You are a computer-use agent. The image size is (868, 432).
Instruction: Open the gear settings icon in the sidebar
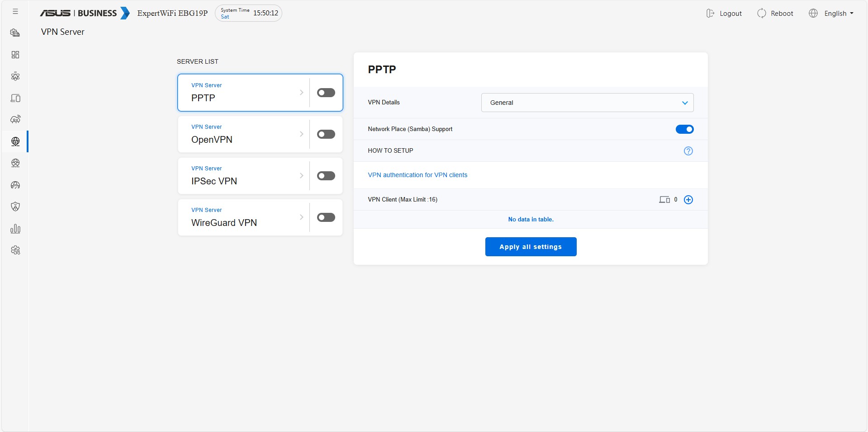pyautogui.click(x=15, y=250)
